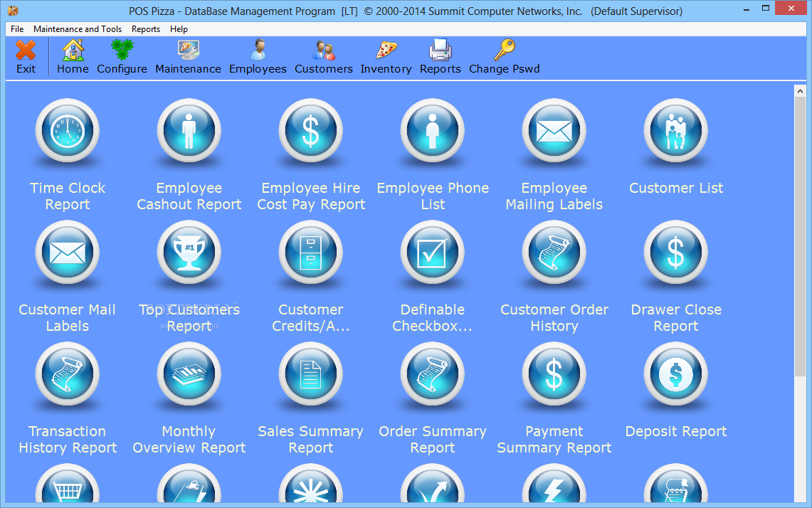Open Maintenance from the toolbar

tap(188, 57)
